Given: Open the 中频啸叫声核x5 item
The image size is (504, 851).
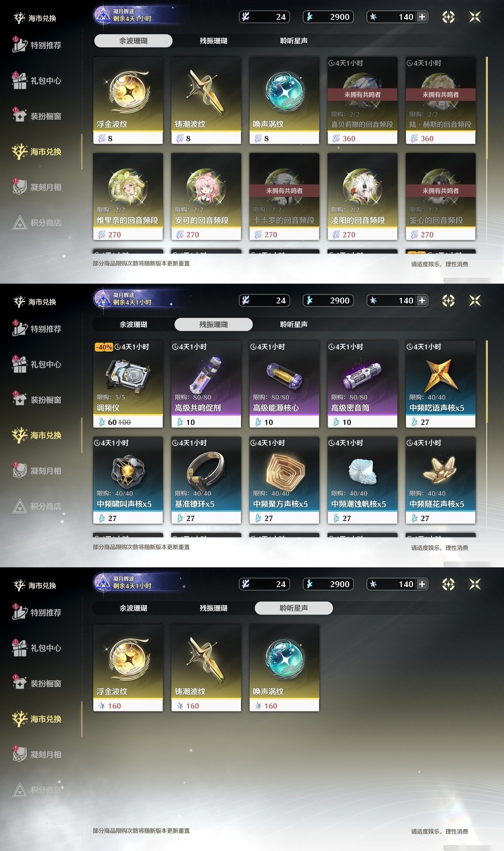Looking at the screenshot, I should pos(128,480).
